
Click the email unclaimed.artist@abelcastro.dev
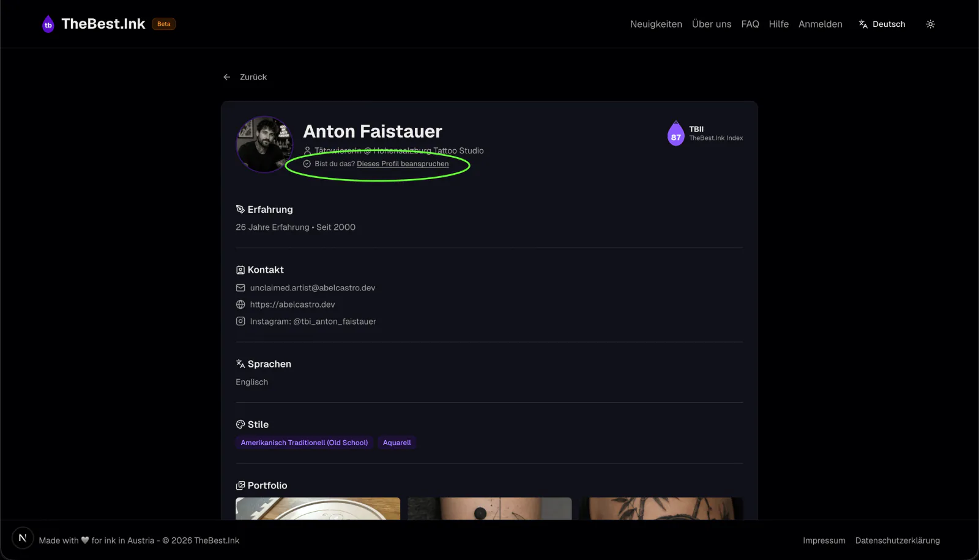pos(313,288)
